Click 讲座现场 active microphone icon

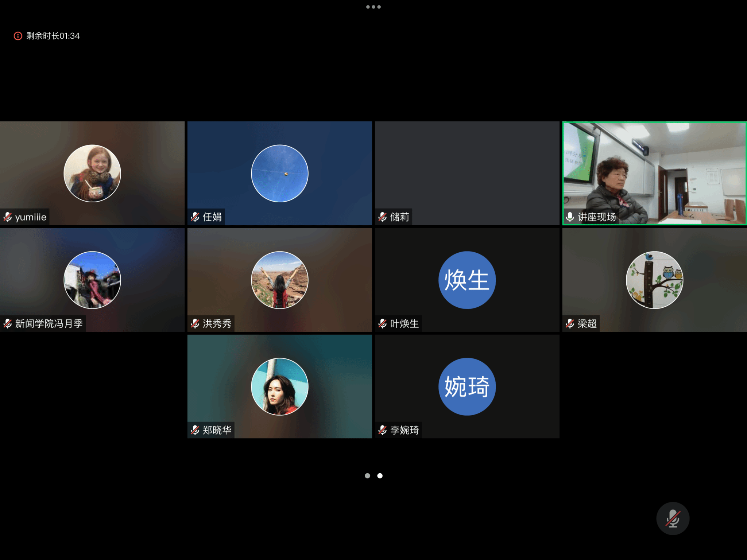[x=570, y=217]
